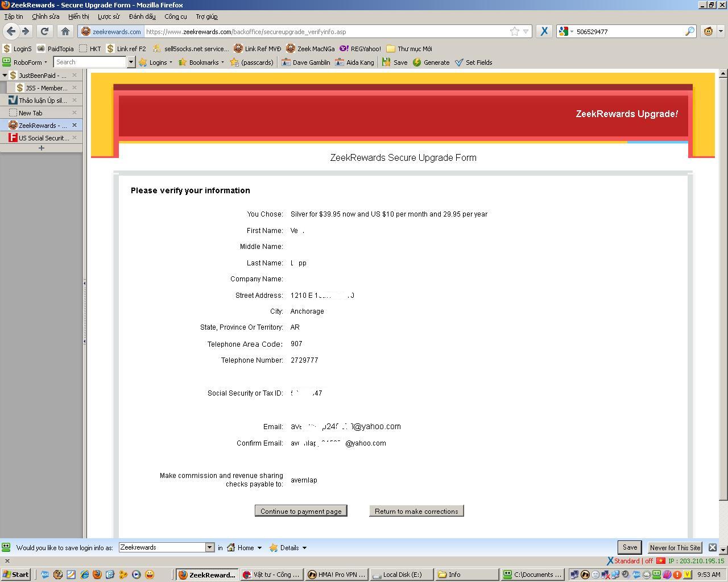
Task: Open the RoboForm search box dropdown arrow
Action: coord(131,62)
